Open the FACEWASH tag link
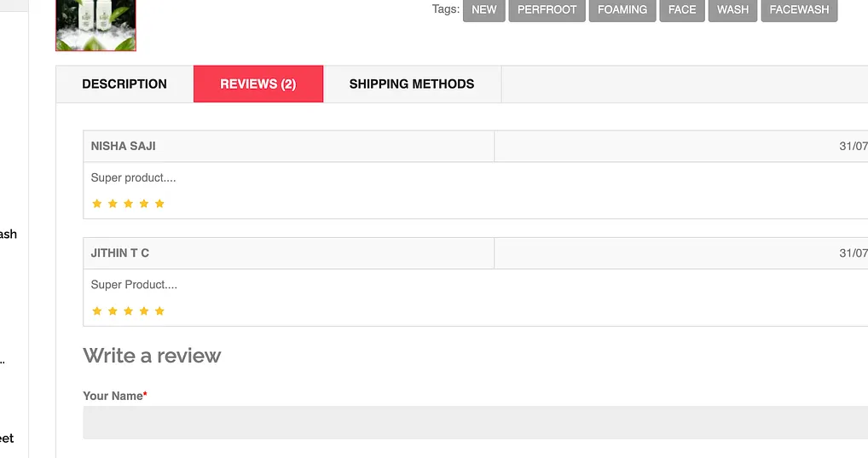 [799, 10]
